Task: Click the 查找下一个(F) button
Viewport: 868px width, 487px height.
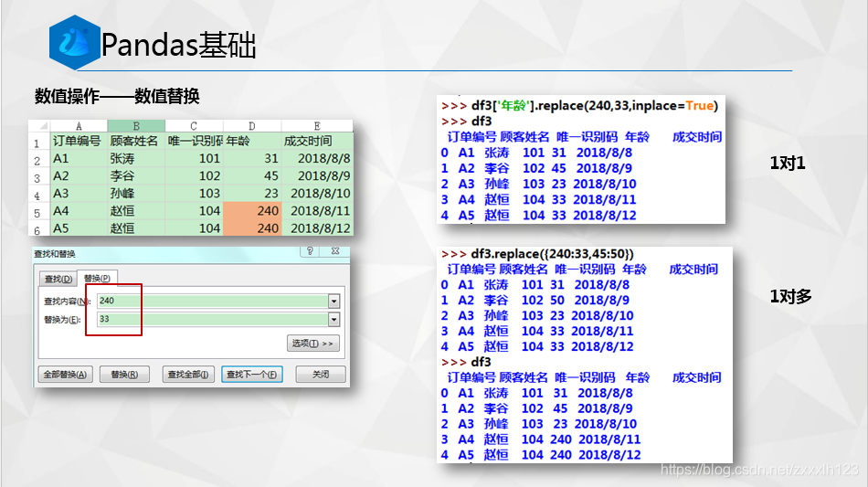Action: coord(252,375)
